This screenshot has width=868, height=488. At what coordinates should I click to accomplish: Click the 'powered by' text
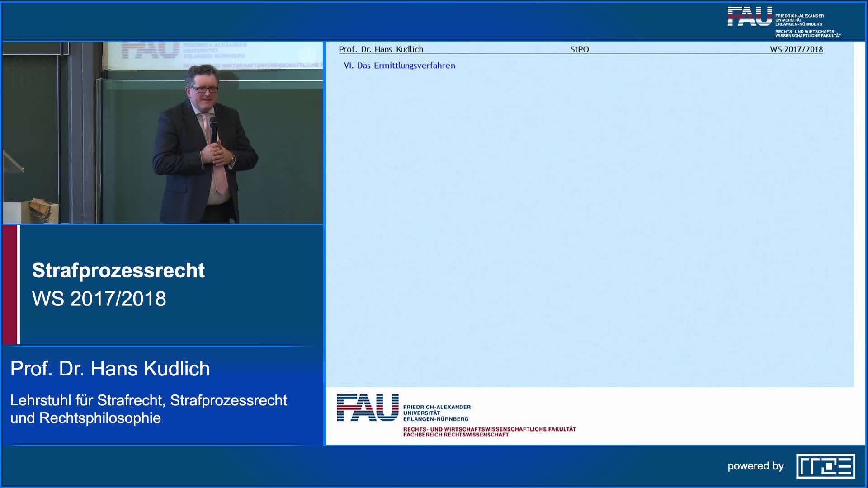click(x=755, y=466)
